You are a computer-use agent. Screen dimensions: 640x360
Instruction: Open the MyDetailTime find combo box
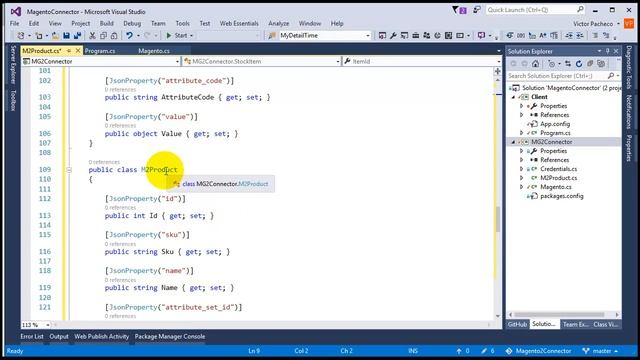tap(368, 36)
